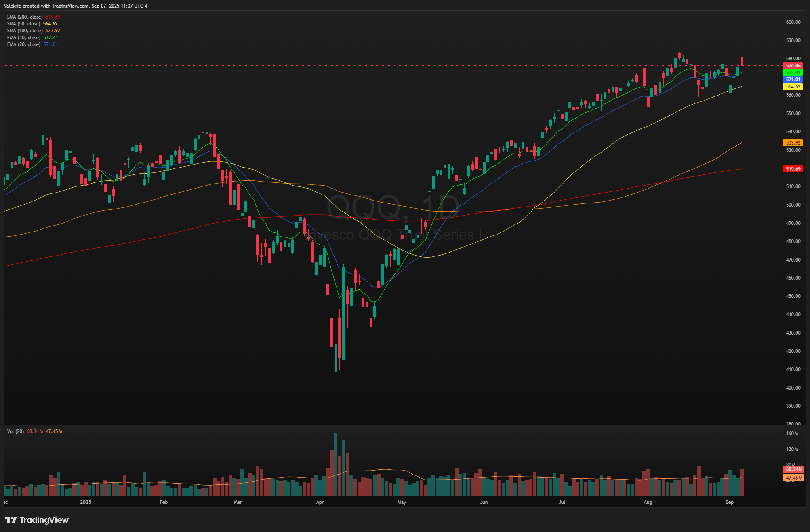The image size is (810, 532).
Task: Select the SMA (50, close) legend entry
Action: click(x=23, y=24)
